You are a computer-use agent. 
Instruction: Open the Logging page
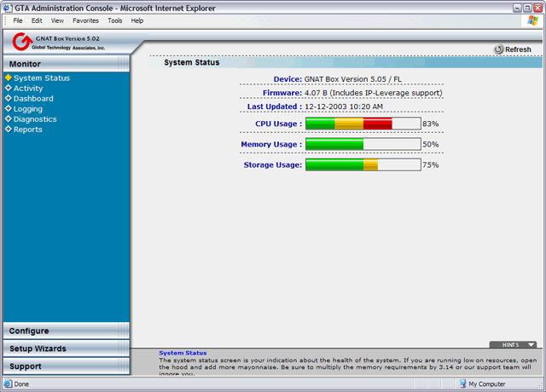click(x=28, y=109)
